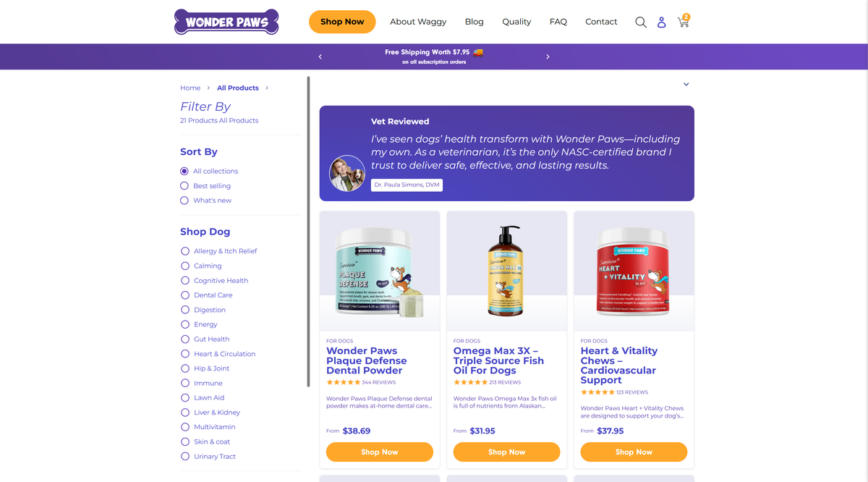The image size is (868, 482).
Task: Click the Wonder Paws bone logo
Action: tap(226, 22)
